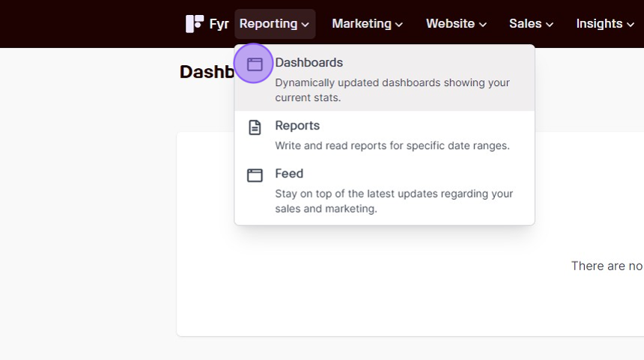644x360 pixels.
Task: Expand the Marketing dropdown menu
Action: tap(367, 24)
